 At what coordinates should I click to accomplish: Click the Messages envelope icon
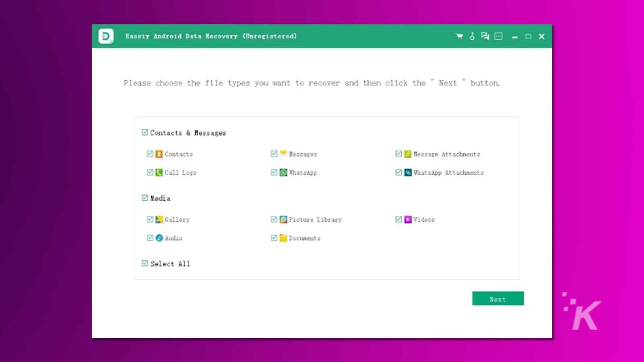tap(283, 154)
